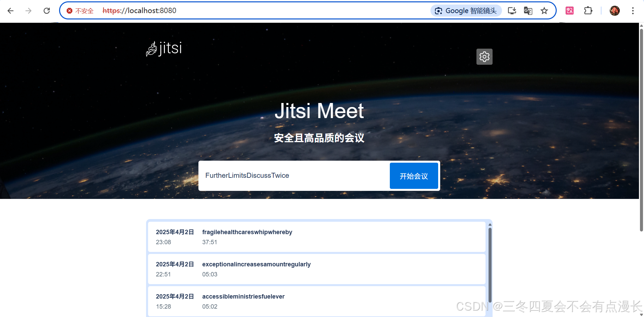Bookmark this page with the star
Image resolution: width=644 pixels, height=317 pixels.
pos(544,11)
